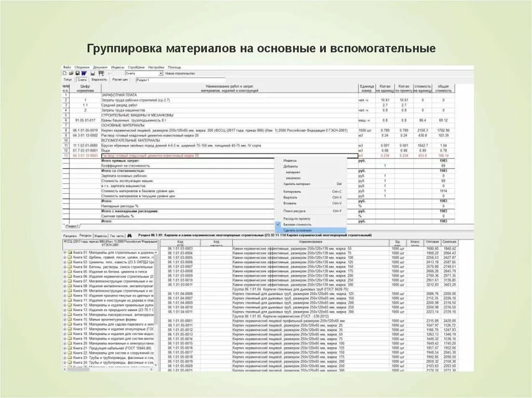Viewport: 532px width, 398px height.
Task: Click the М search icon above the resource list
Action: click(x=129, y=236)
